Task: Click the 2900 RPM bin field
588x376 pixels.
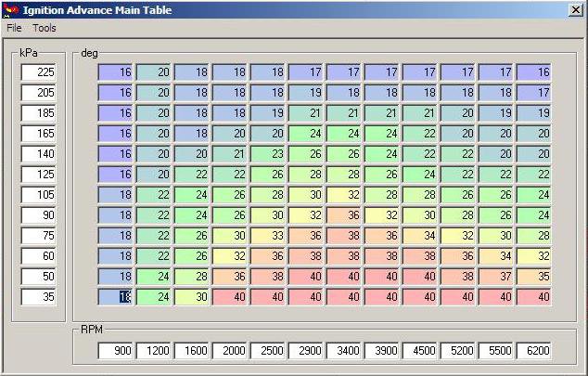Action: click(x=306, y=351)
